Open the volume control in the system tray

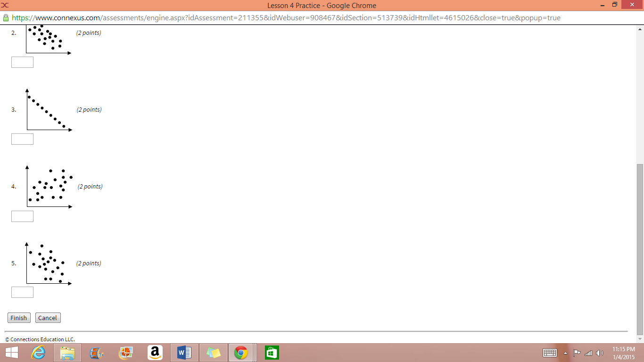[x=600, y=353]
